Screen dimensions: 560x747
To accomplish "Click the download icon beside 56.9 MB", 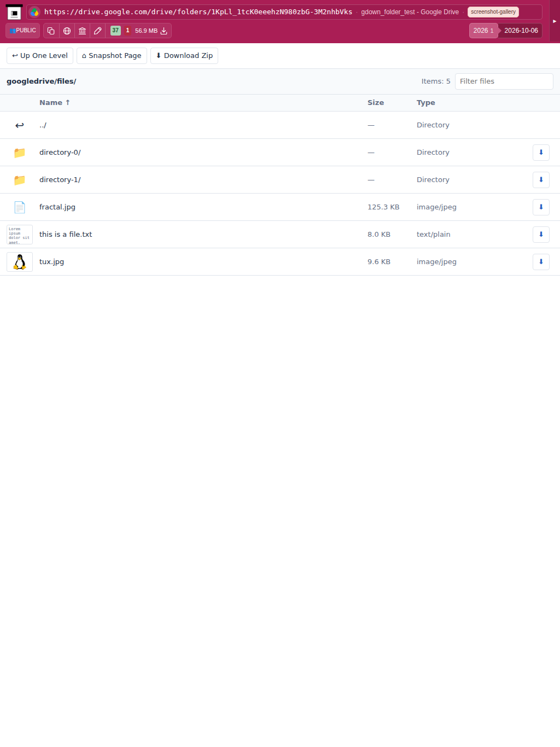I will pyautogui.click(x=164, y=31).
